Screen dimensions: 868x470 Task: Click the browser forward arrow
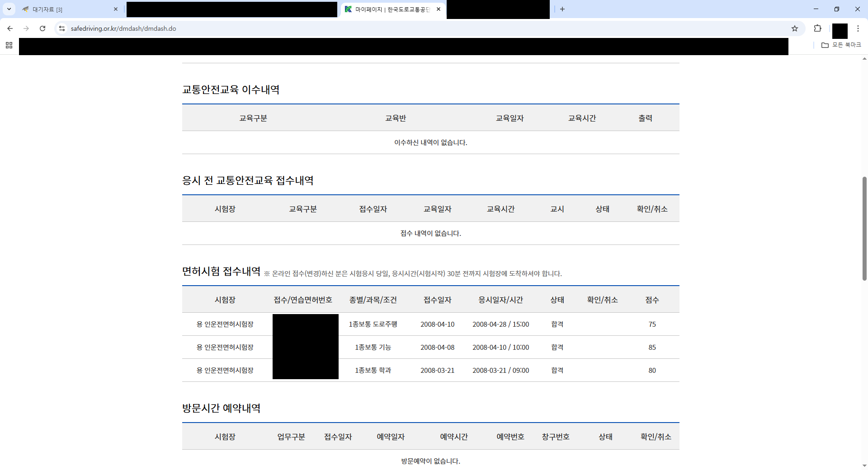26,28
